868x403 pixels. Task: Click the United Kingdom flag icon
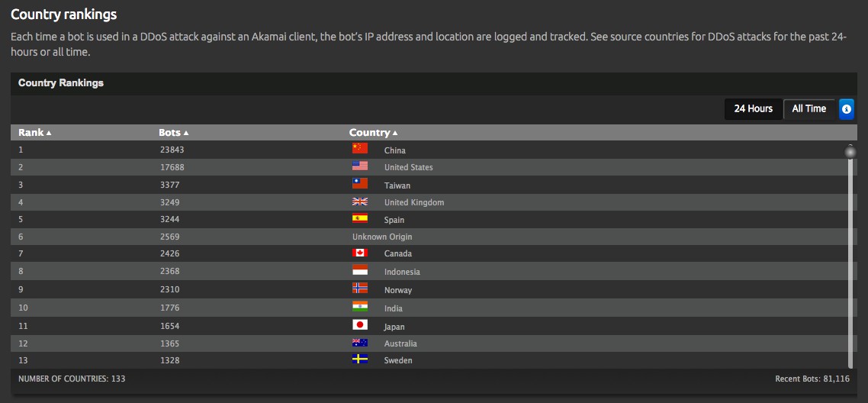tap(360, 201)
